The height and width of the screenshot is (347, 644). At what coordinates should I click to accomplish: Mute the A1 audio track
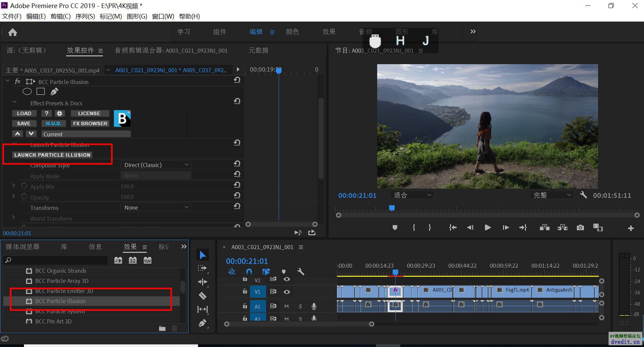point(286,306)
